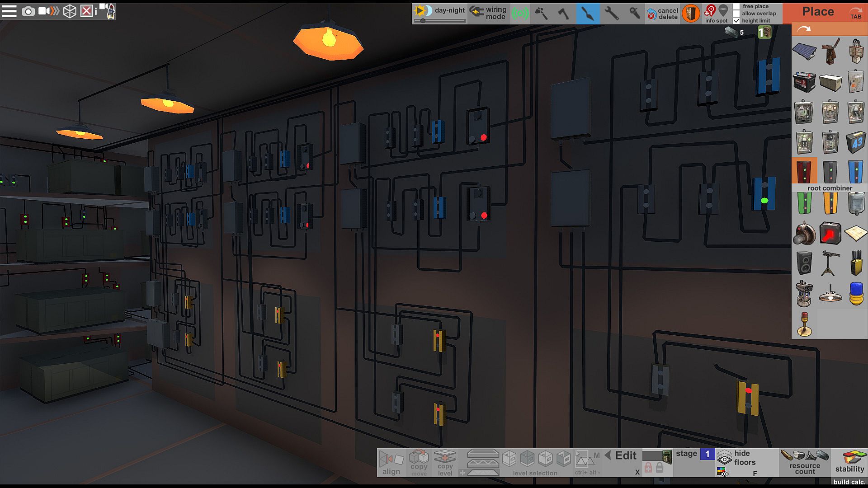Open the resource count panel

coord(805,462)
